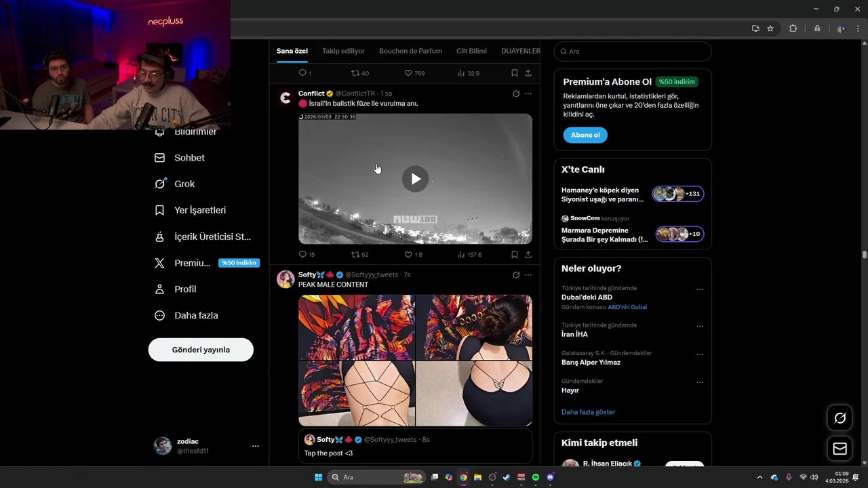Image resolution: width=868 pixels, height=488 pixels.
Task: Switch to Takip ediliyor tab
Action: (x=343, y=51)
